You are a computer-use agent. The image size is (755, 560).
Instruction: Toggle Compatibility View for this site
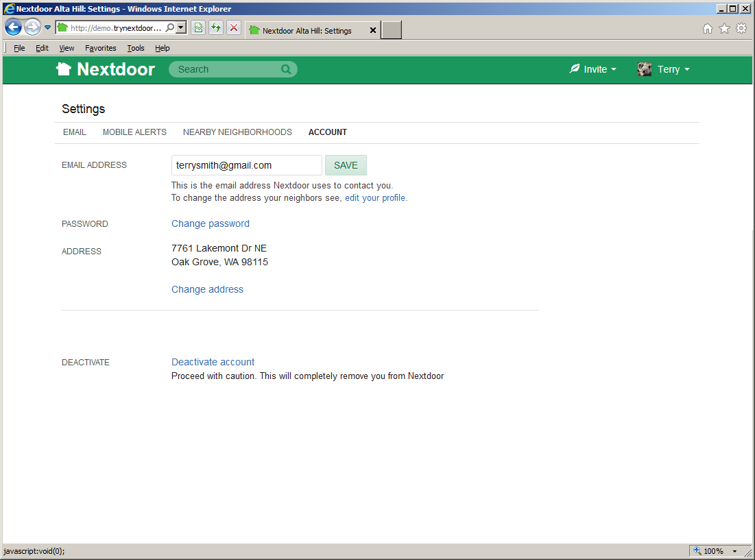198,27
